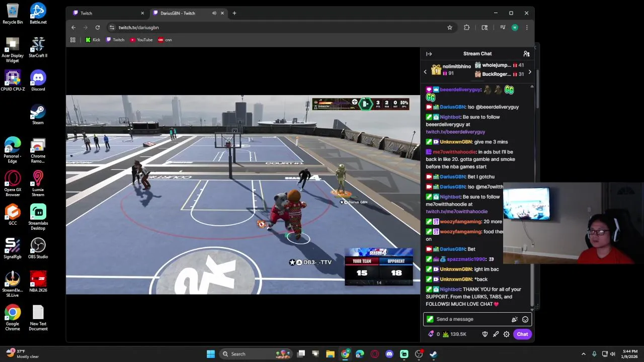Open the New Text Document file
The image size is (644, 362).
(x=38, y=318)
